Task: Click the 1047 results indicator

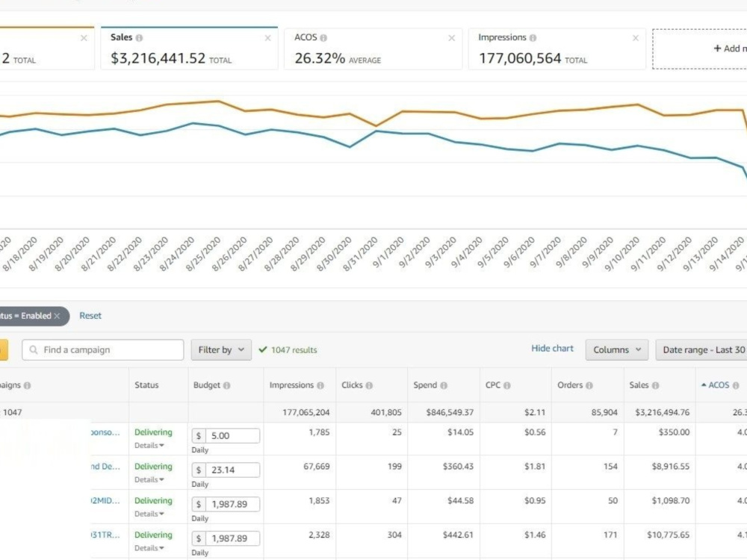Action: (x=288, y=350)
